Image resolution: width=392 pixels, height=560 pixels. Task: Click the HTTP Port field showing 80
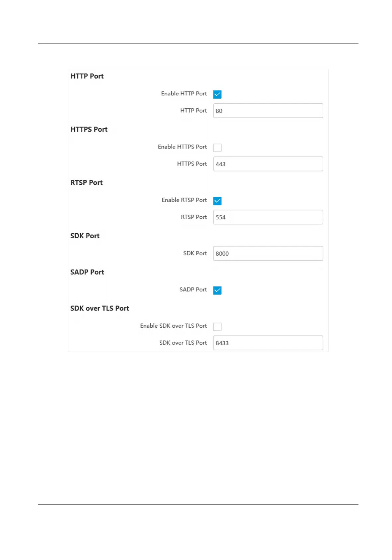click(268, 111)
